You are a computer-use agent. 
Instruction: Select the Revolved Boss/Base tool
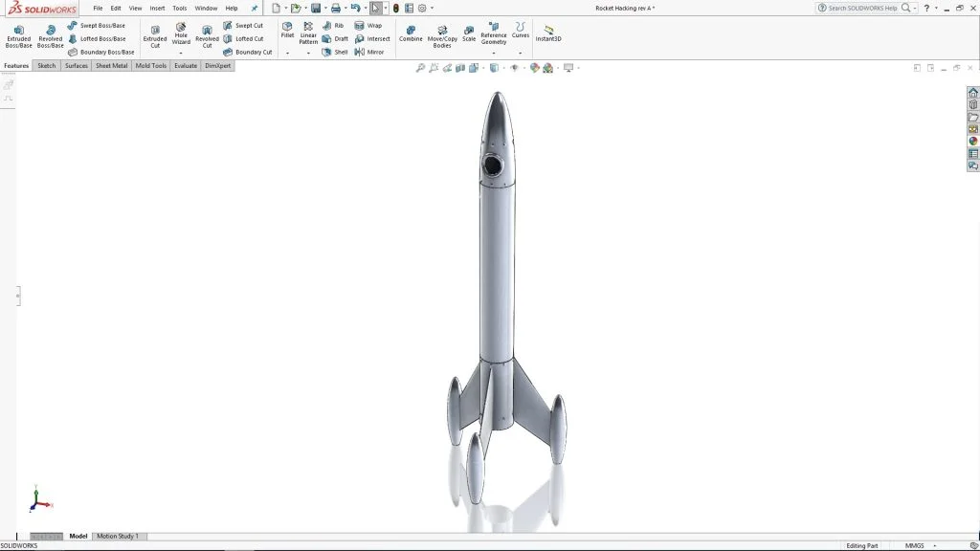pyautogui.click(x=50, y=35)
